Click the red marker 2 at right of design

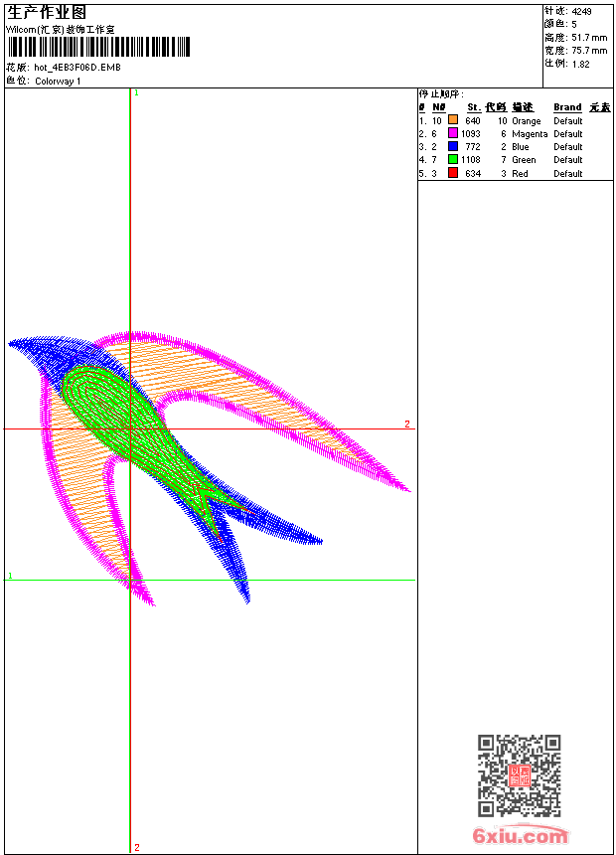pos(406,425)
